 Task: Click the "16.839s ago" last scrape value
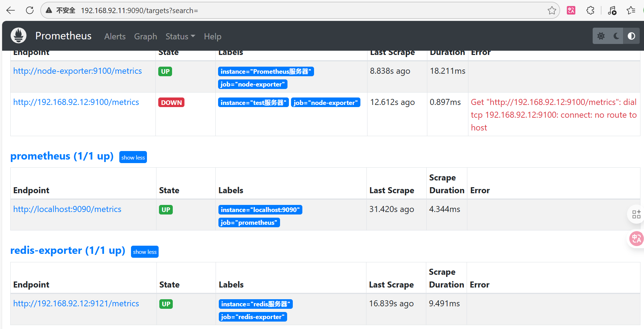(391, 303)
